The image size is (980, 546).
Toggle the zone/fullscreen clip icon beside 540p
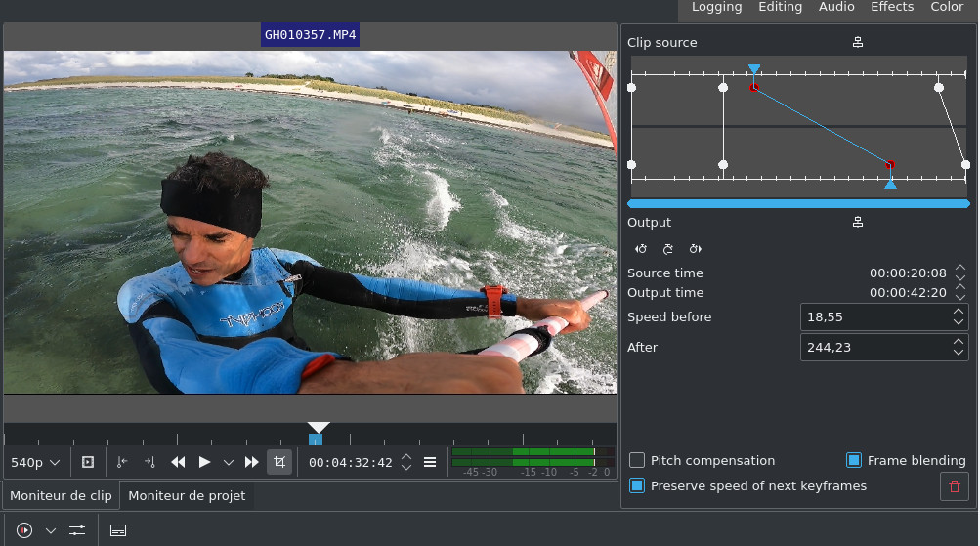[88, 462]
